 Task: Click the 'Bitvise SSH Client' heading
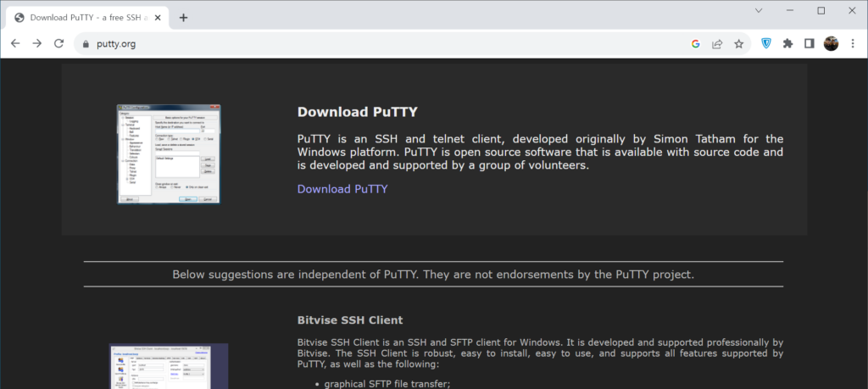pos(350,320)
